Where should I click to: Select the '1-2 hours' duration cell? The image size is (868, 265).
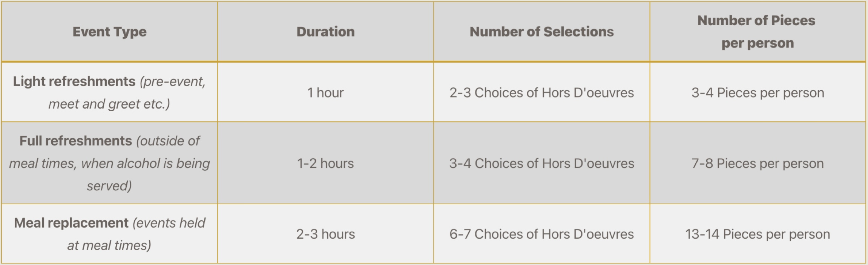pos(325,164)
